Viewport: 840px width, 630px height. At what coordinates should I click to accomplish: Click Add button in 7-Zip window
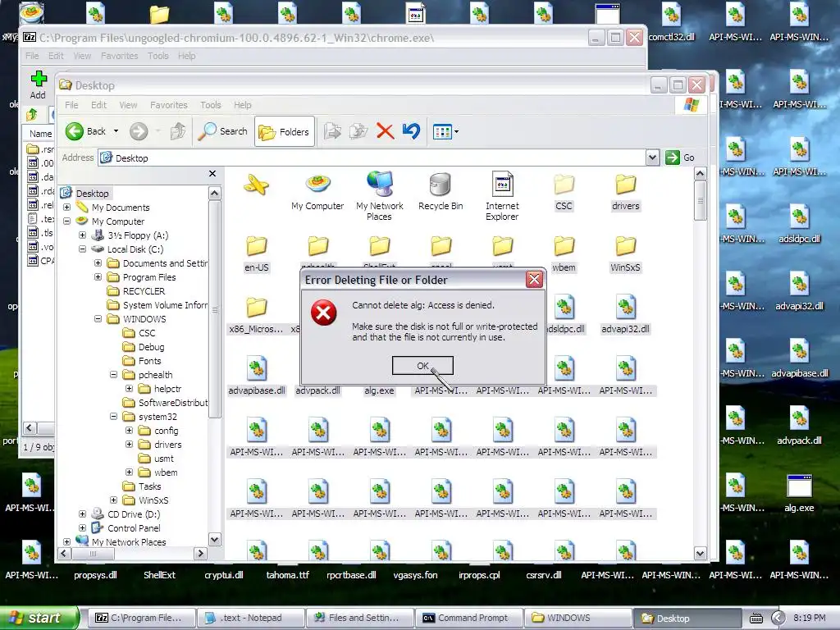(x=38, y=85)
